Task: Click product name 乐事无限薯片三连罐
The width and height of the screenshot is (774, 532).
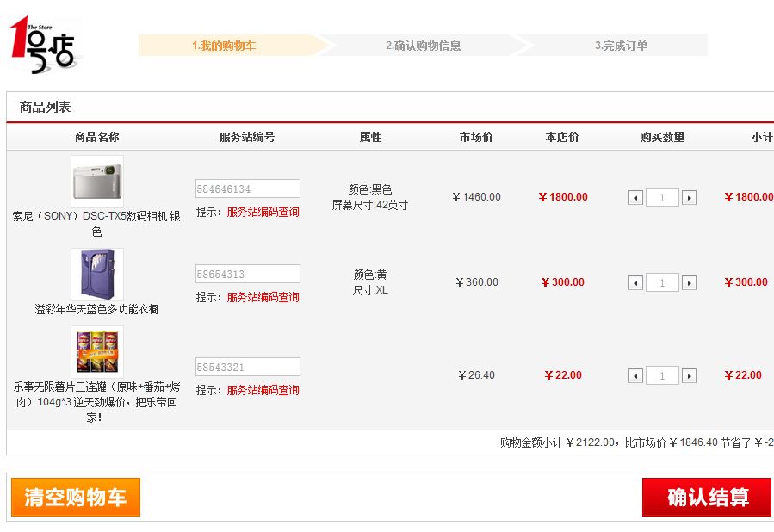Action: pos(96,402)
